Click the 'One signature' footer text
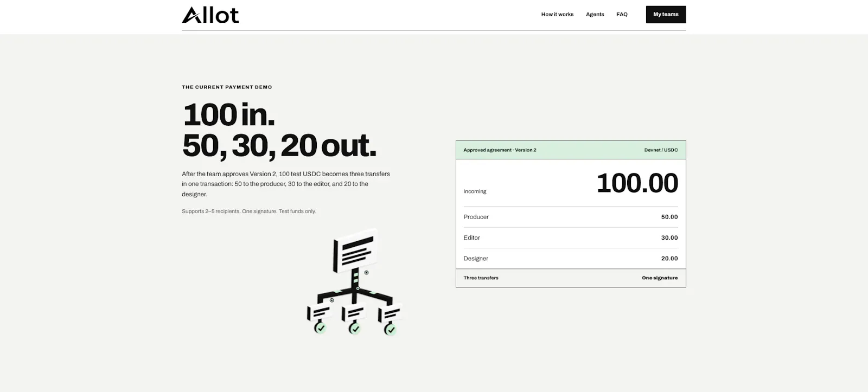This screenshot has width=868, height=392. tap(660, 278)
